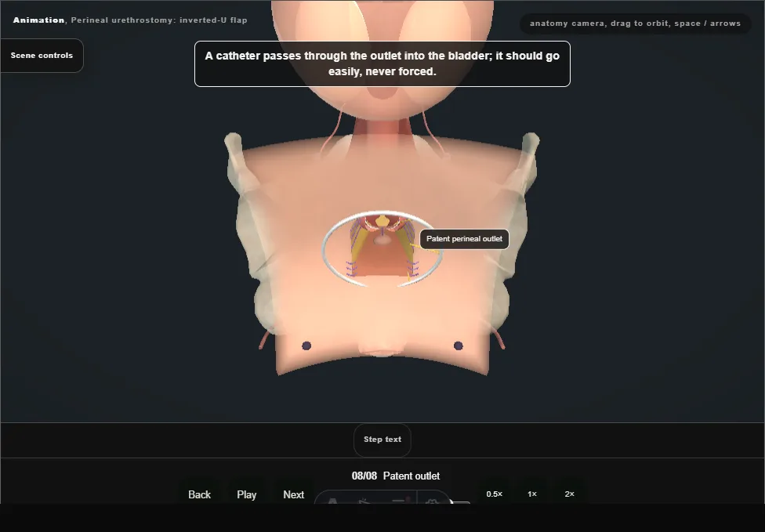Click the Patent perineal outlet label
The height and width of the screenshot is (532, 765).
click(x=464, y=239)
